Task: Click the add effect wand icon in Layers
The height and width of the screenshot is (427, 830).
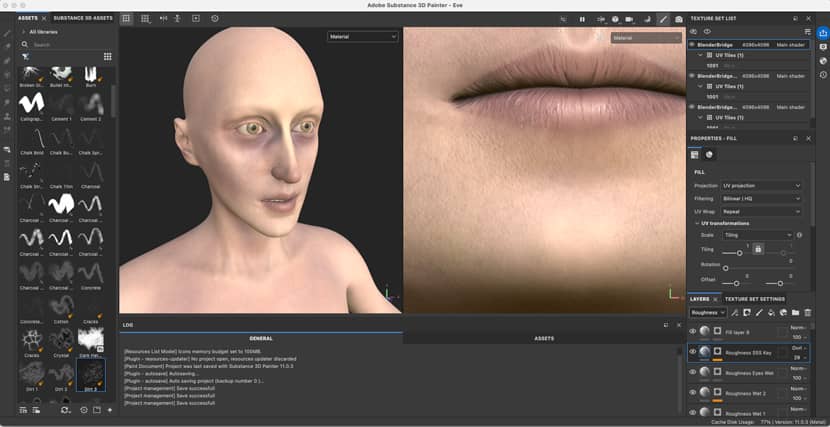Action: click(735, 313)
